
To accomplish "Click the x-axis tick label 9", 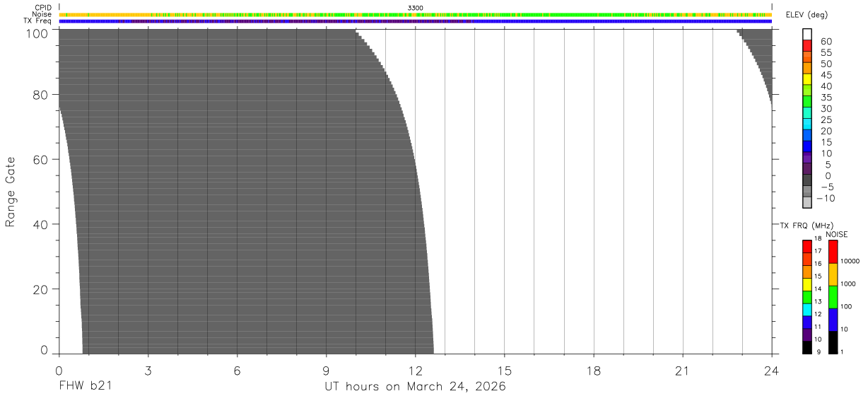I will coord(327,370).
